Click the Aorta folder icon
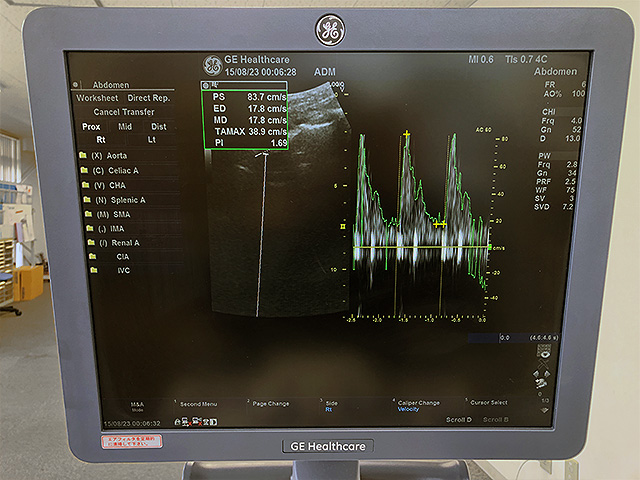 (x=83, y=156)
